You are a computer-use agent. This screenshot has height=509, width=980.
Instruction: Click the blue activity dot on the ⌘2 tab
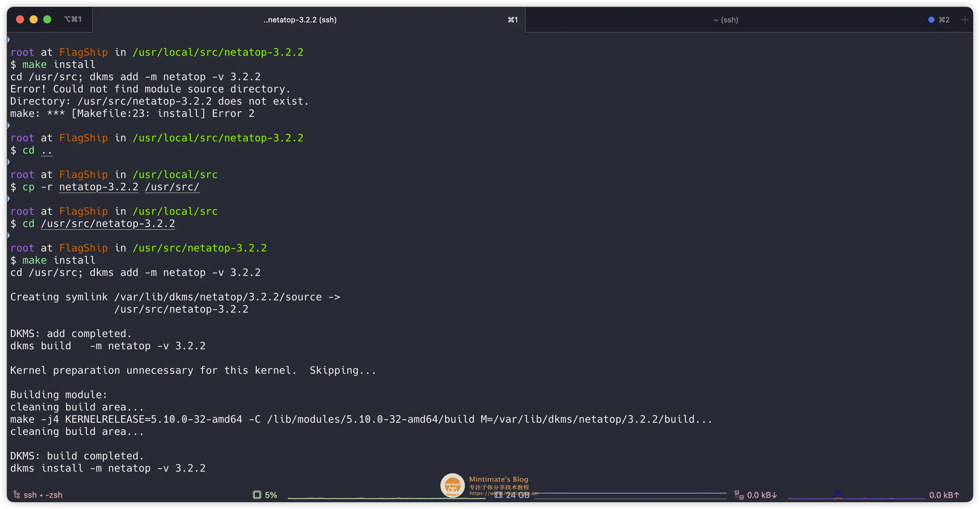(x=931, y=20)
